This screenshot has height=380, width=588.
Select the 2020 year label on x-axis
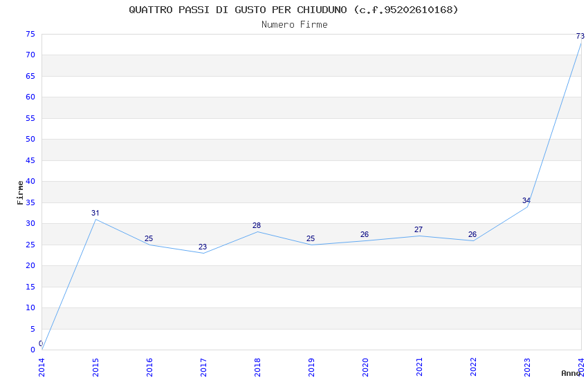click(366, 368)
